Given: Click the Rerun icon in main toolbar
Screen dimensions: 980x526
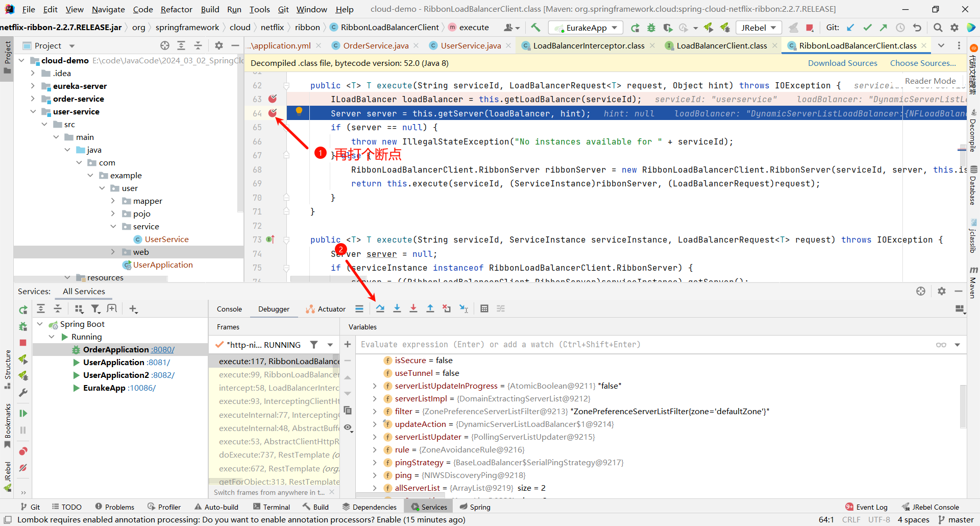Looking at the screenshot, I should [635, 28].
